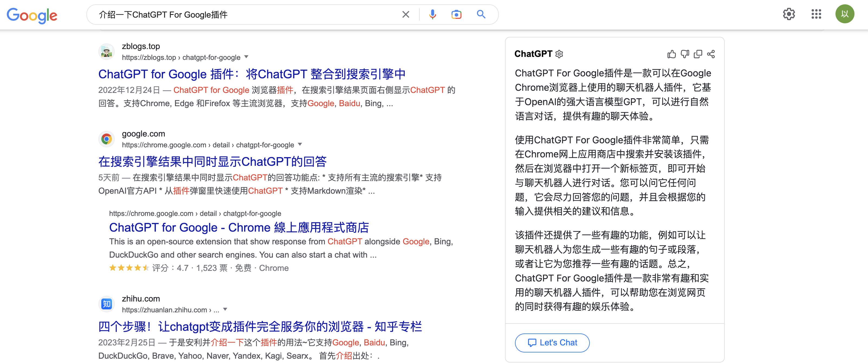
Task: Open '在搜索引擎结果中同时显示ChatGPT的回答' result
Action: [212, 162]
